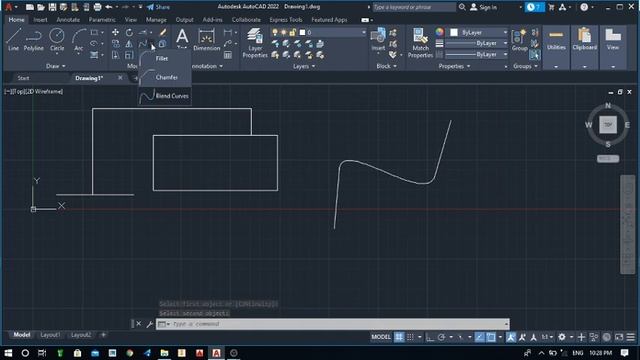Screen dimensions: 640x360
Task: Click the Table icon in Annotation panel
Action: click(x=228, y=55)
